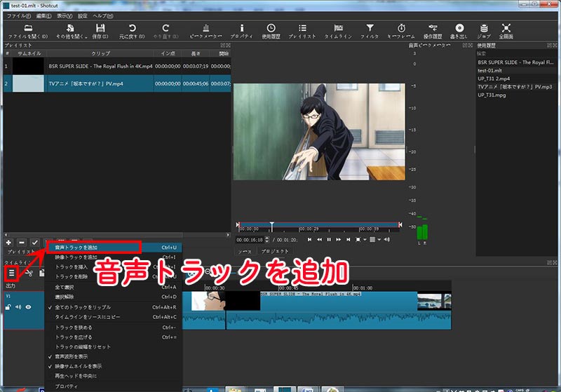This screenshot has height=392, width=561.
Task: Open the 設定 menu
Action: point(83,15)
